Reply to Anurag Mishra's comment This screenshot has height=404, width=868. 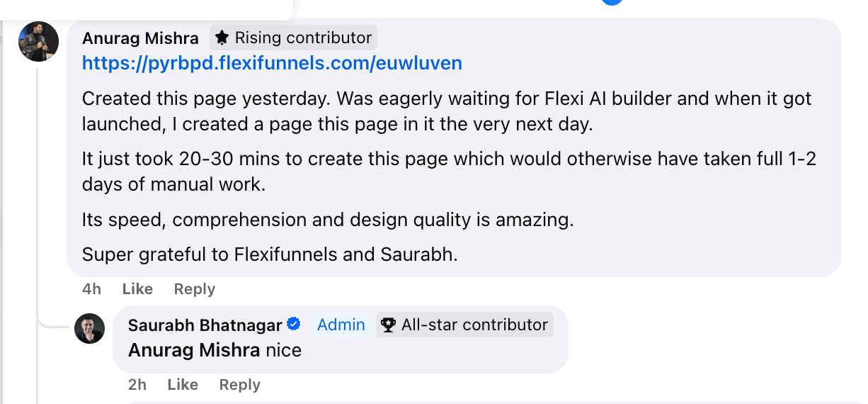pyautogui.click(x=194, y=289)
